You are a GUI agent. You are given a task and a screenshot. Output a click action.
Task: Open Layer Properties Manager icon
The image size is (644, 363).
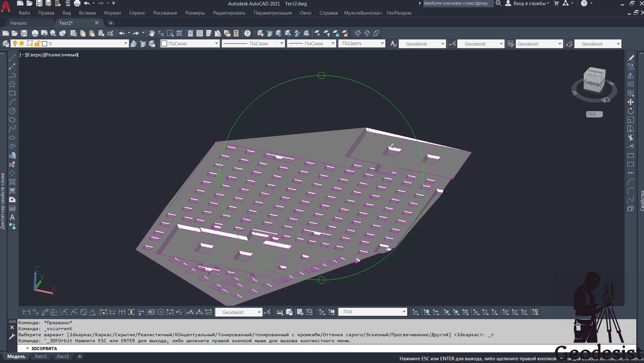pyautogui.click(x=6, y=44)
